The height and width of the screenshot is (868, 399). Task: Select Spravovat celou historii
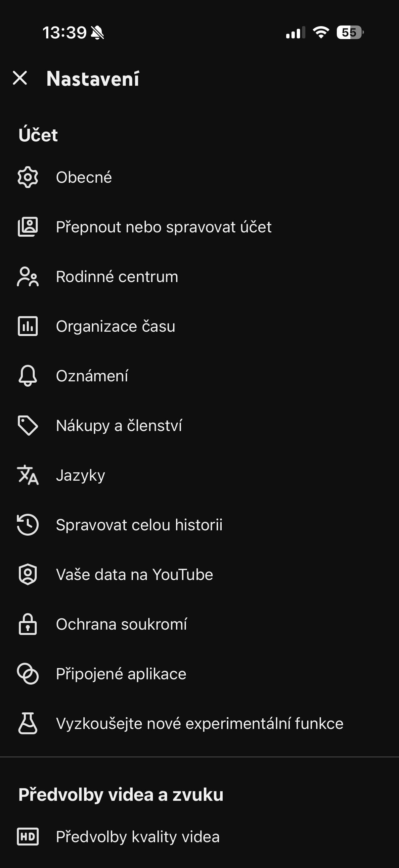click(139, 525)
